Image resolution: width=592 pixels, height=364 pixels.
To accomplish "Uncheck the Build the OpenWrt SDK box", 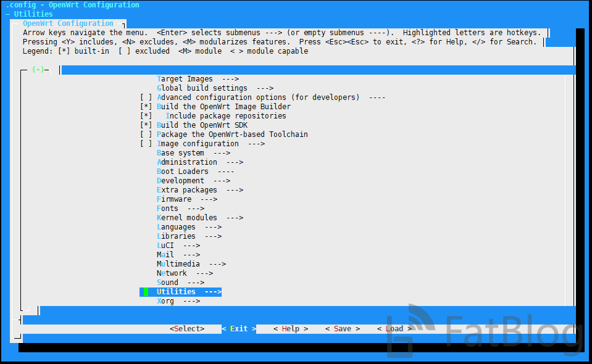I will pos(146,125).
